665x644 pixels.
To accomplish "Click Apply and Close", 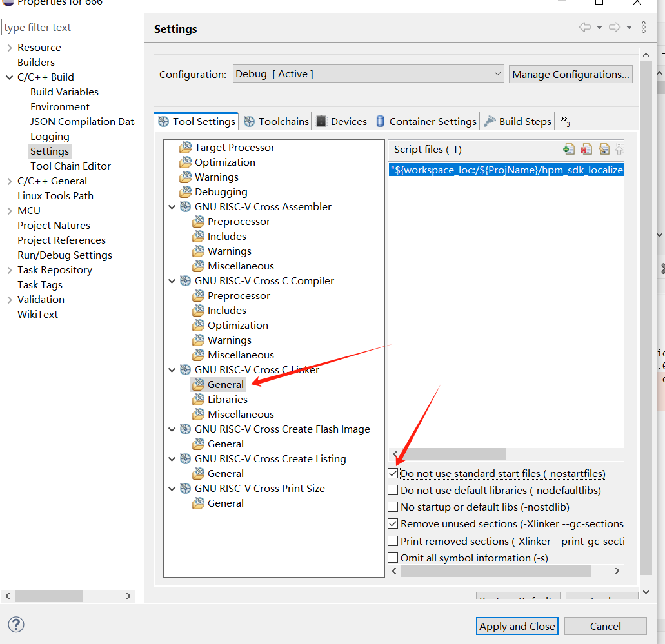I will tap(517, 626).
